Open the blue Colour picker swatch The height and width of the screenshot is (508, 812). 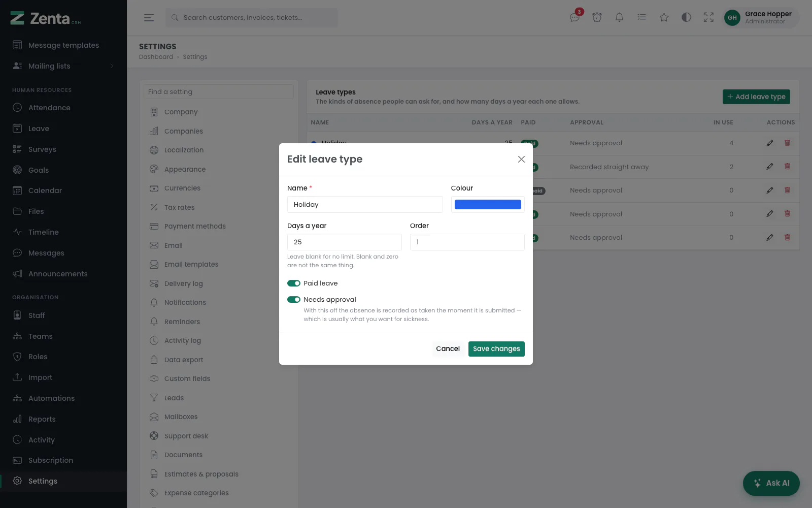pyautogui.click(x=488, y=205)
